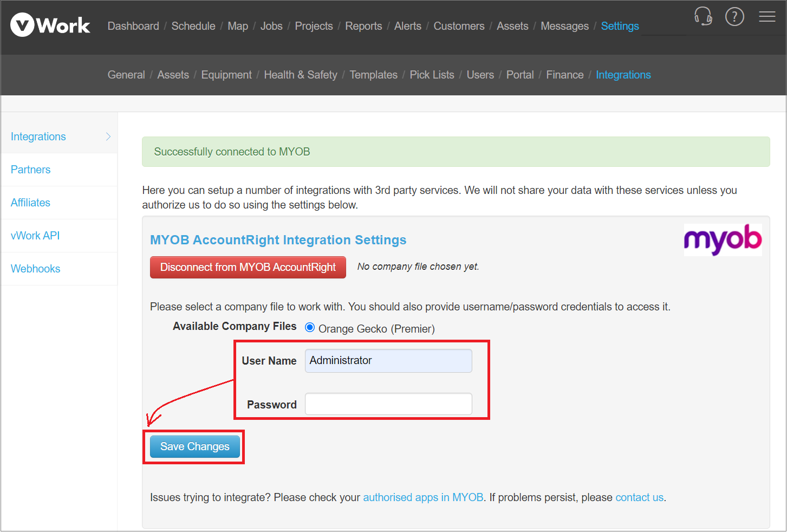Open Webhooks in left sidebar
Image resolution: width=787 pixels, height=532 pixels.
(x=59, y=269)
